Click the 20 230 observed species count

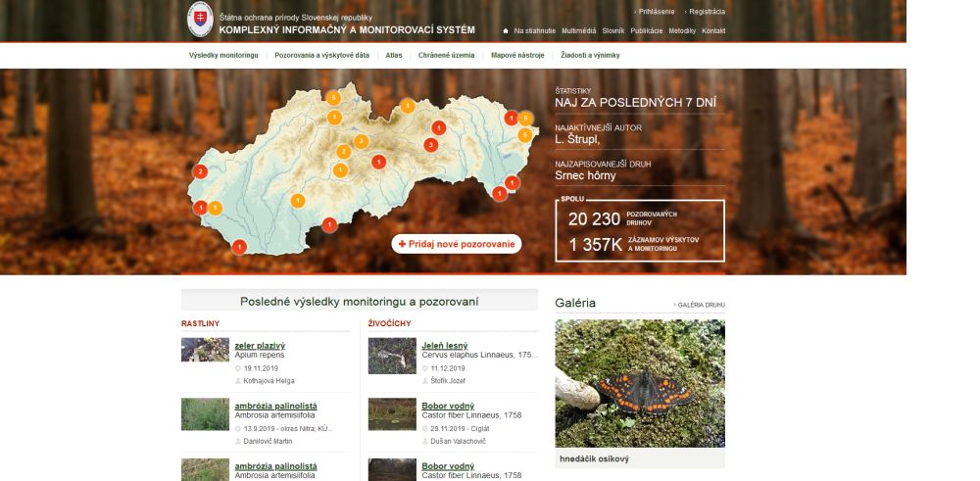point(594,218)
